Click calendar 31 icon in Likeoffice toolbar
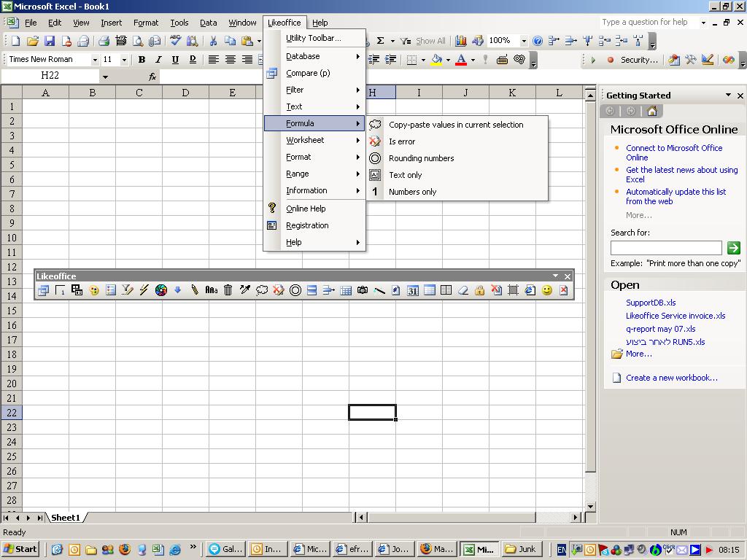This screenshot has width=747, height=560. coord(413,290)
